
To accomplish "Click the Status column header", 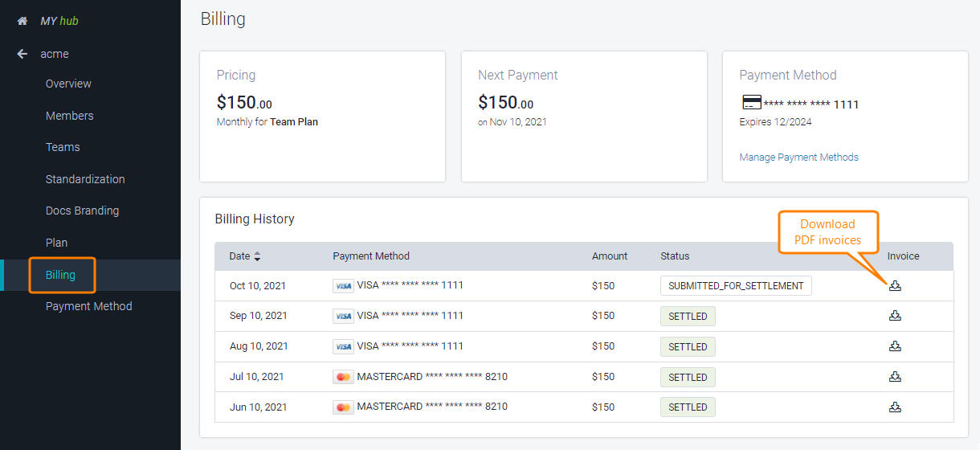I will (675, 256).
